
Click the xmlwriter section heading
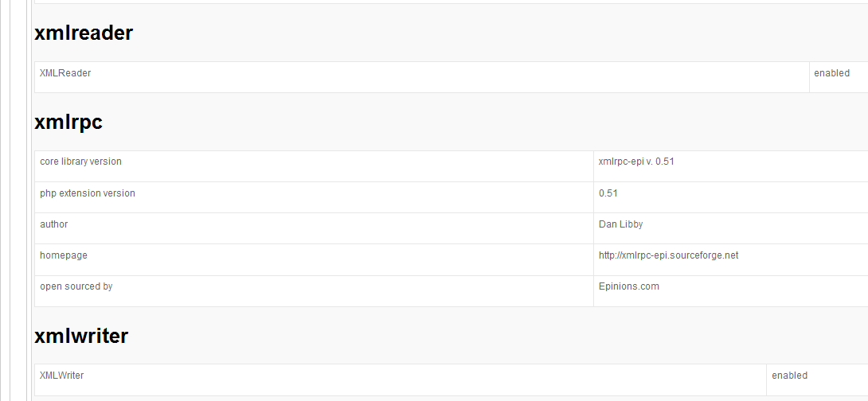click(x=81, y=336)
